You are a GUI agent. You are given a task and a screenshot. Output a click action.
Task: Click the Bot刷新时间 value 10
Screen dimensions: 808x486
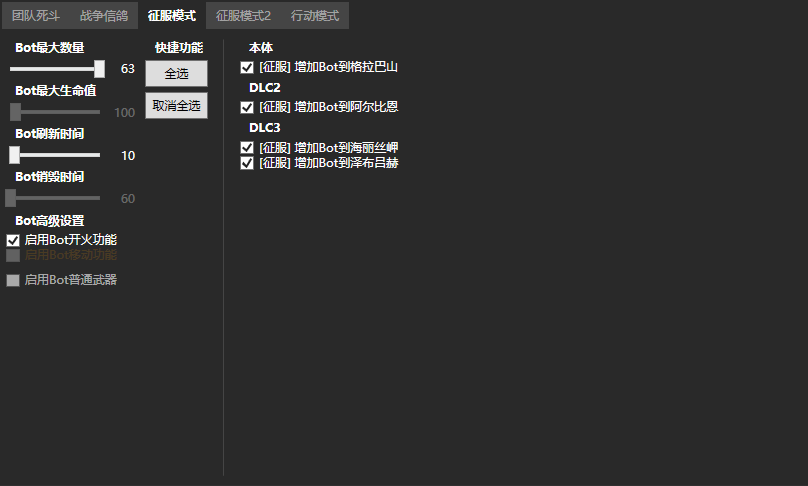pyautogui.click(x=128, y=155)
